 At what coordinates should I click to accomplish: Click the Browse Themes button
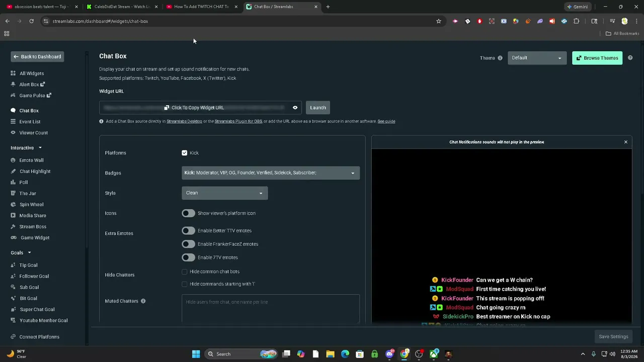pos(597,58)
